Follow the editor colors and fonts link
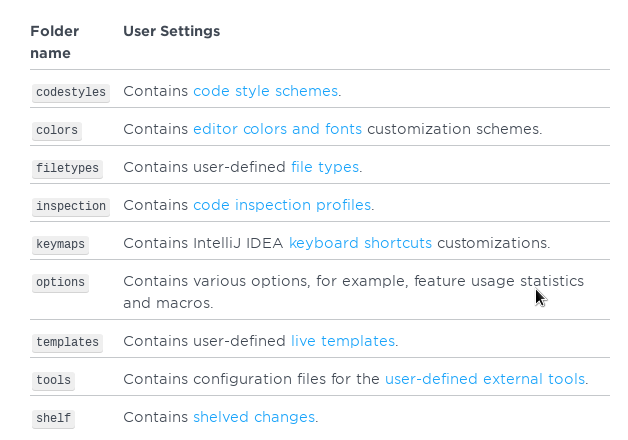The image size is (628, 440). coord(277,129)
